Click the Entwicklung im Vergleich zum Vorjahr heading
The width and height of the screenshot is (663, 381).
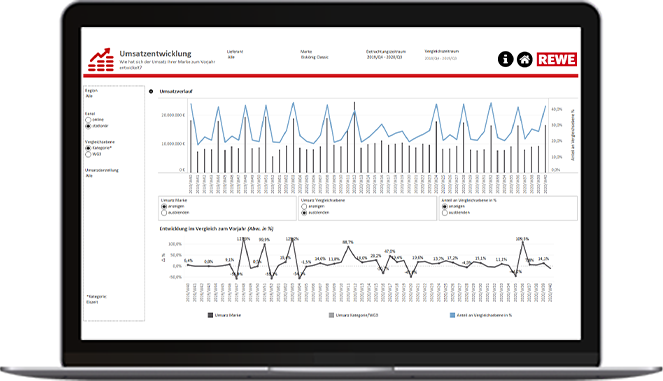216,228
